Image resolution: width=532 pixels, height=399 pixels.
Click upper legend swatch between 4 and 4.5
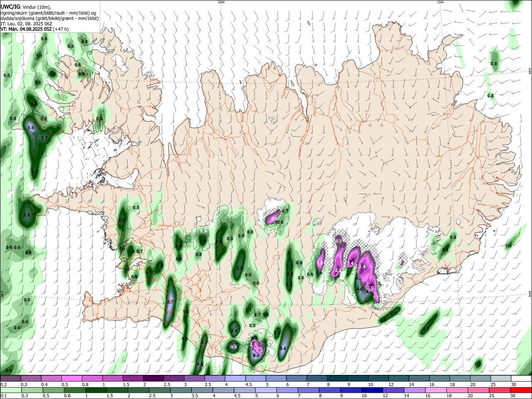[235, 379]
